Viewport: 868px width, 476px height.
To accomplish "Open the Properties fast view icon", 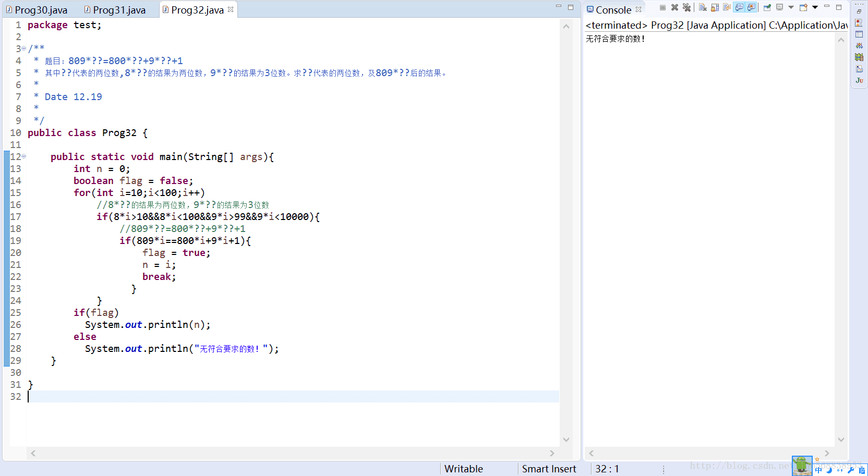I will (859, 34).
